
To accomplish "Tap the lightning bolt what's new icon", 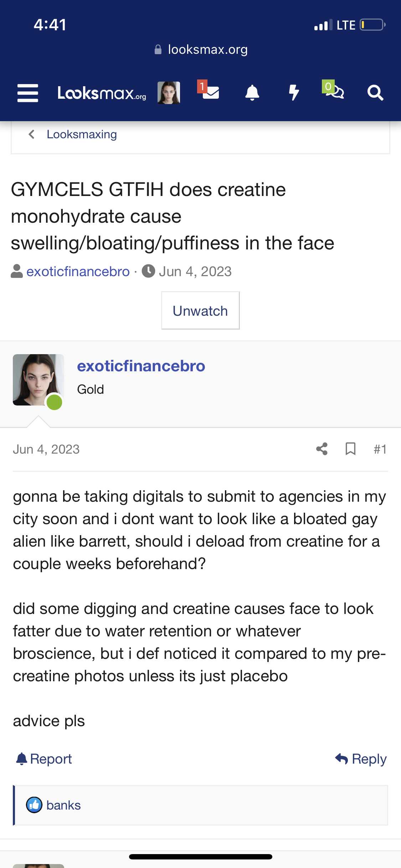I will click(x=294, y=93).
